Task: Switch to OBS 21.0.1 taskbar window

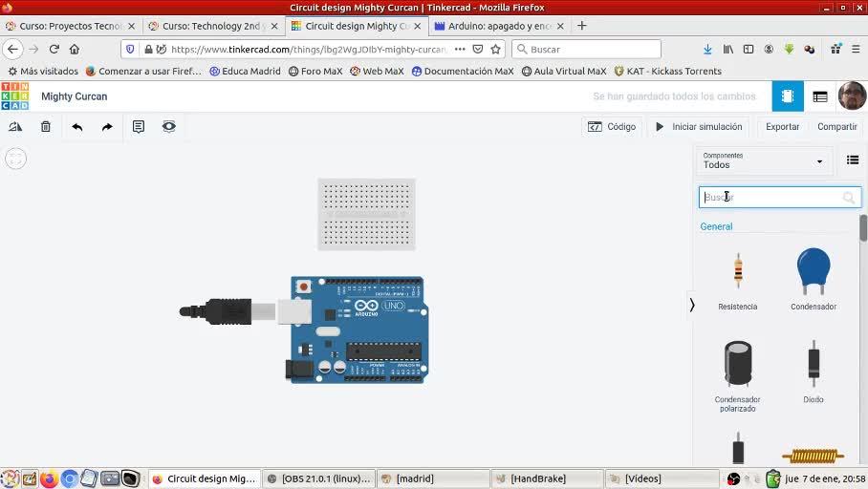Action: coord(319,478)
